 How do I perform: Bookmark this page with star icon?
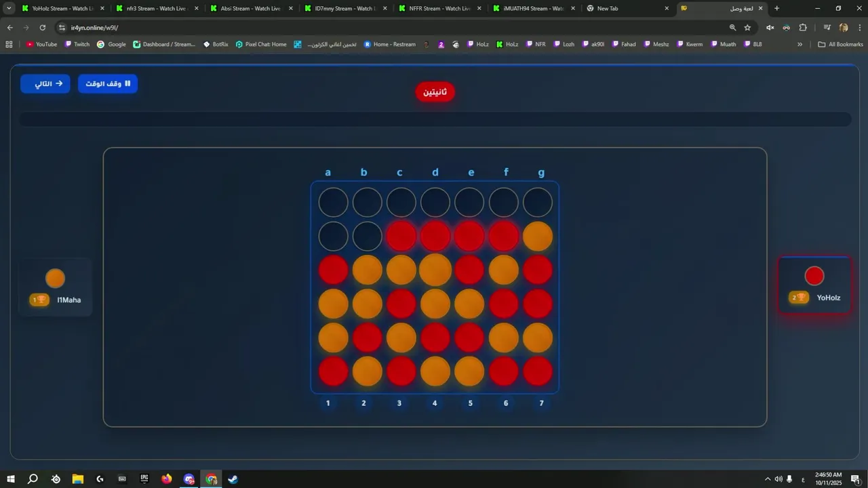tap(747, 28)
